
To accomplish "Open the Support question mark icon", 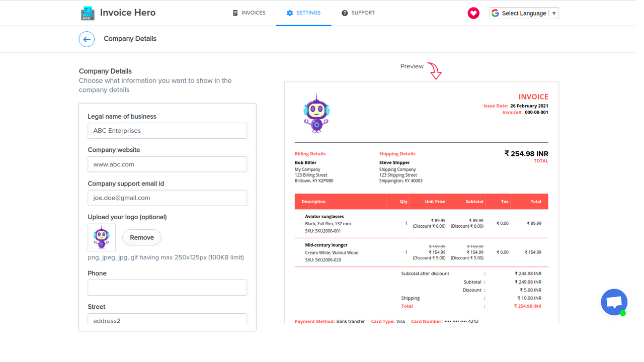I will 345,13.
